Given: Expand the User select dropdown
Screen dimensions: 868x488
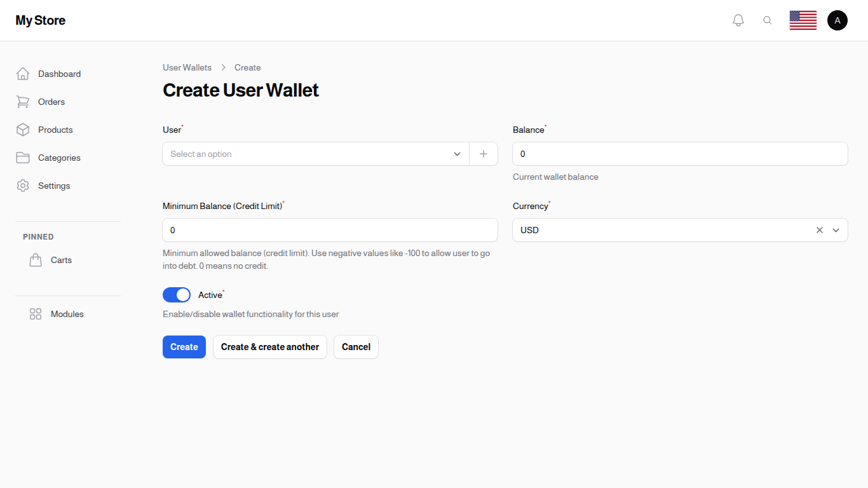Looking at the screenshot, I should pyautogui.click(x=457, y=154).
